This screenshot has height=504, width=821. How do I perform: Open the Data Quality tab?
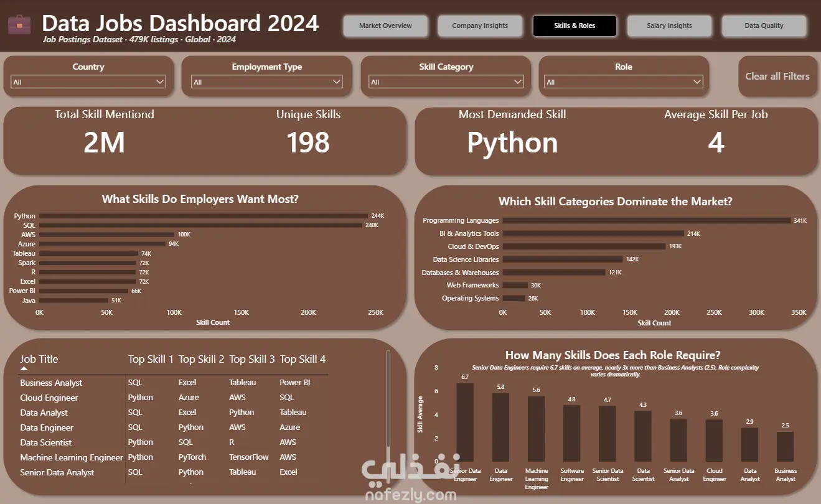click(x=764, y=26)
